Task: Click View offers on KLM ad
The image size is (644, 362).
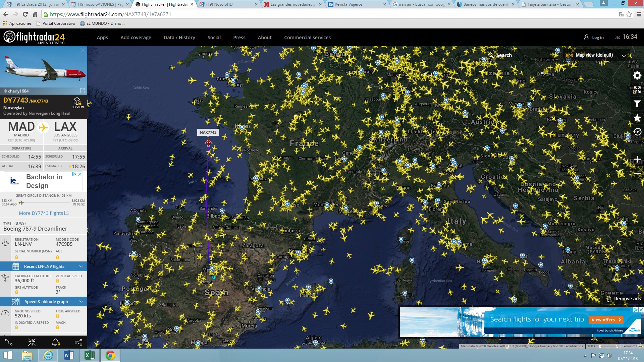Action: click(x=606, y=320)
